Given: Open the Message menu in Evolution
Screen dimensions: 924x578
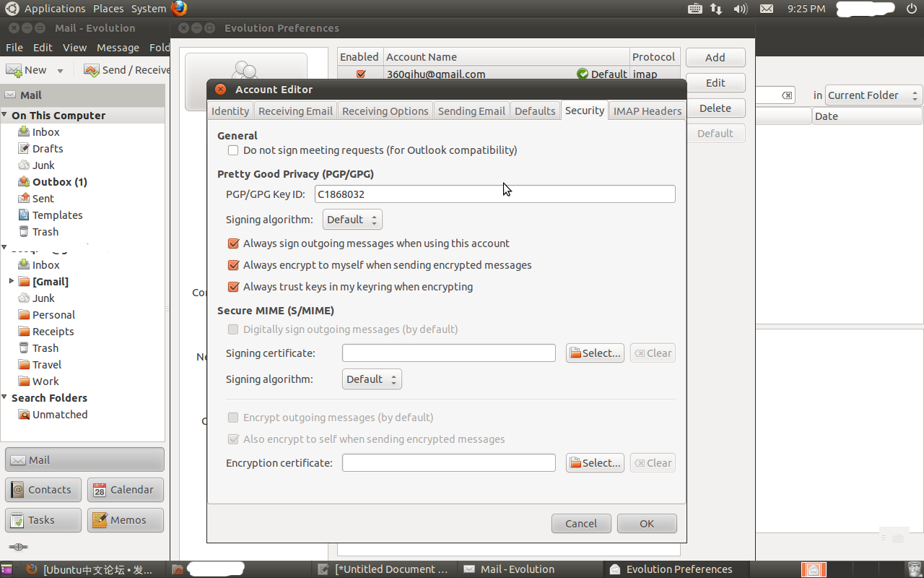Looking at the screenshot, I should [118, 48].
